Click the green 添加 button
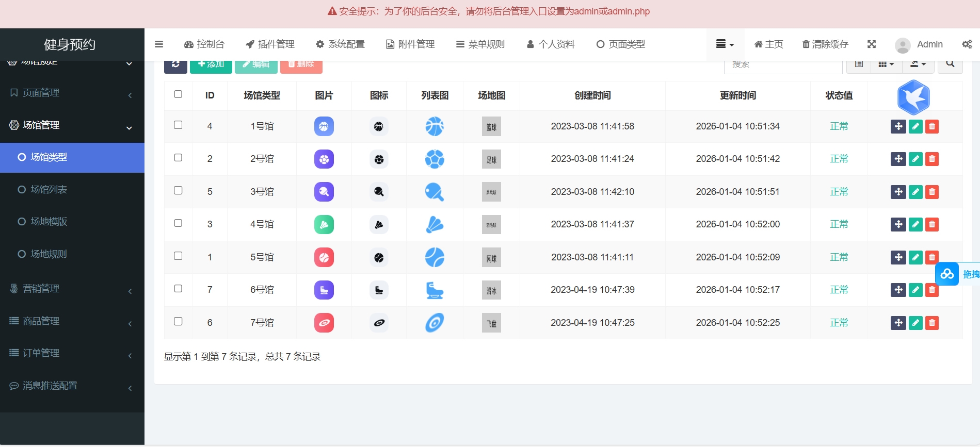Viewport: 980px width, 447px height. pyautogui.click(x=211, y=65)
